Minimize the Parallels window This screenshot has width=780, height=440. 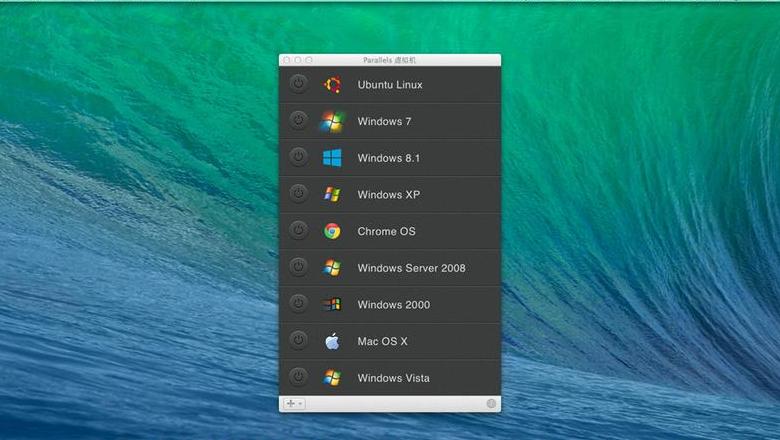tap(297, 60)
